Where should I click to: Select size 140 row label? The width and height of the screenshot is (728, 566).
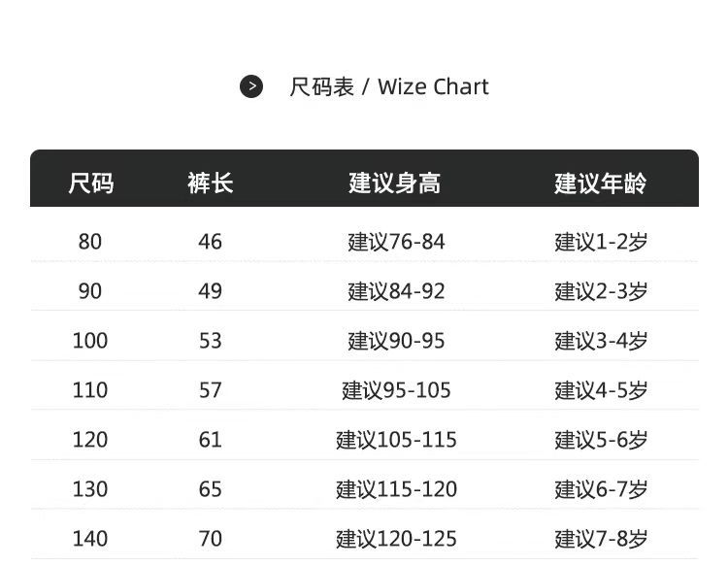(90, 539)
